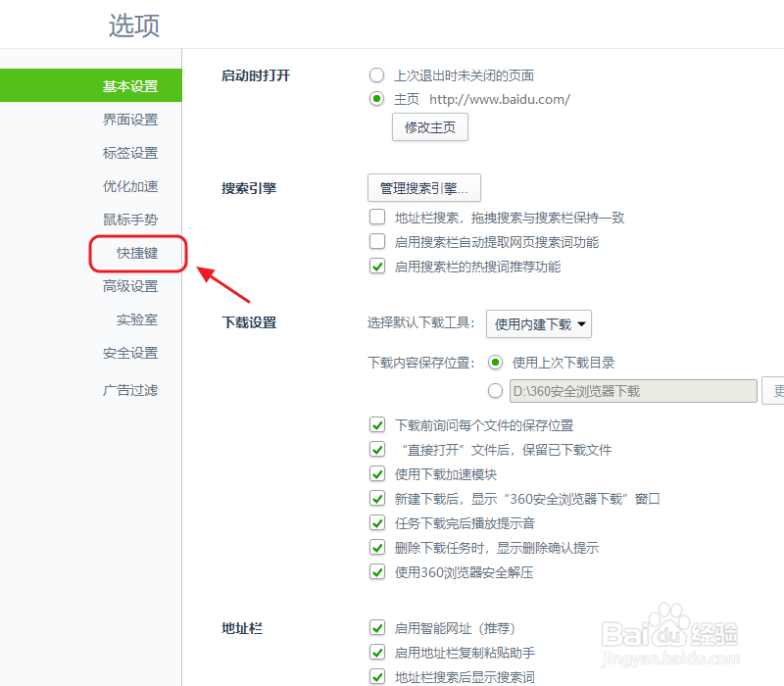Open 高级设置 in the sidebar
Viewport: 784px width, 686px height.
(x=130, y=286)
